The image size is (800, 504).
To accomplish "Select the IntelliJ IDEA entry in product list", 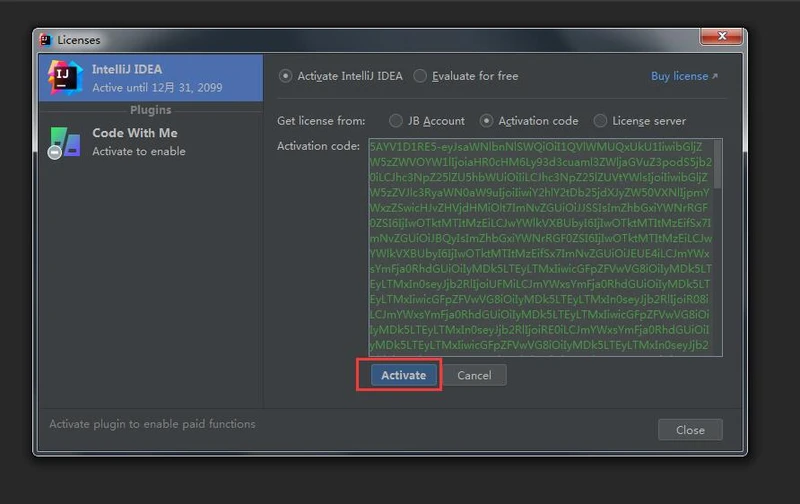I will (x=150, y=78).
